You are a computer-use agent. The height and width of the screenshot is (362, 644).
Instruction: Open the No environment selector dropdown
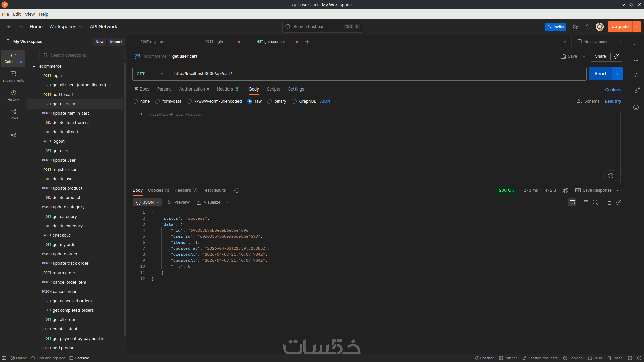[x=599, y=42]
